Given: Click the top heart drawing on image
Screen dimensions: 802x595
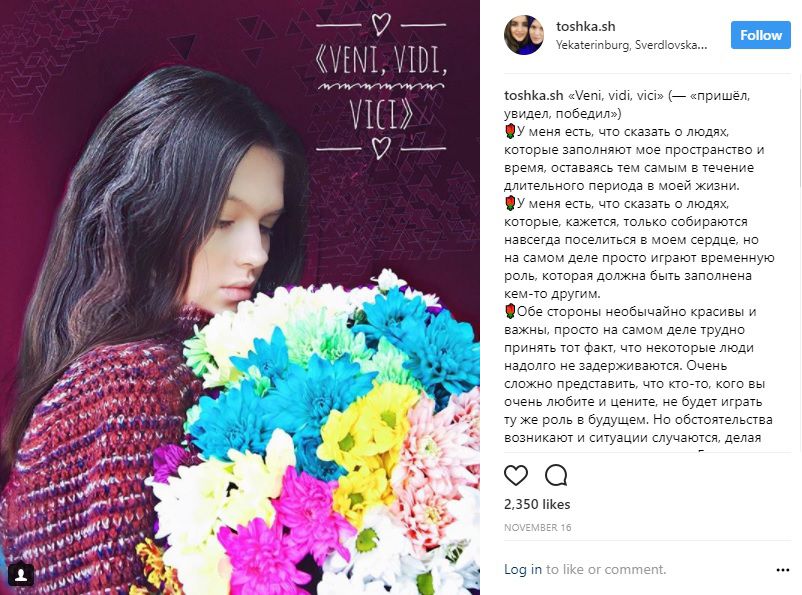Looking at the screenshot, I should (381, 24).
